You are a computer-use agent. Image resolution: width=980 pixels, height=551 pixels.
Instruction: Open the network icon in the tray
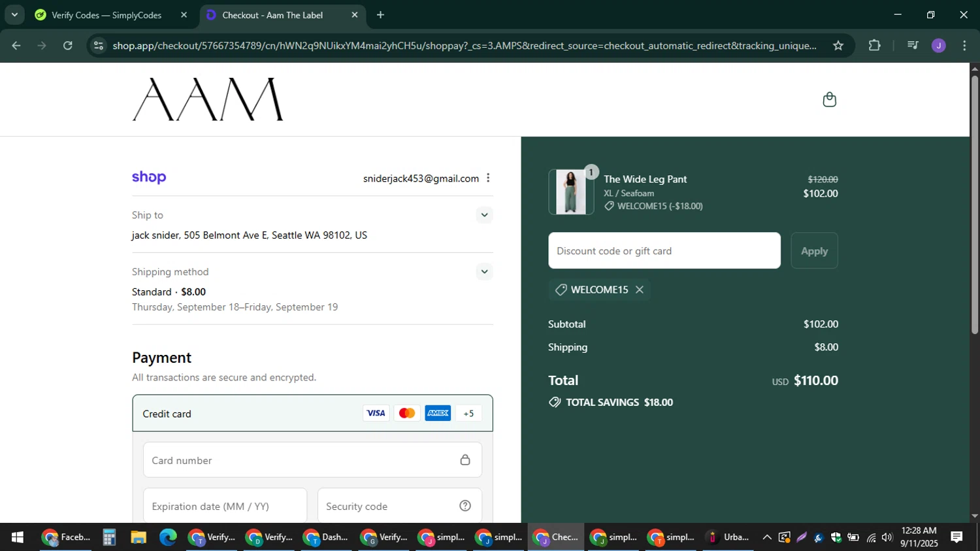871,537
